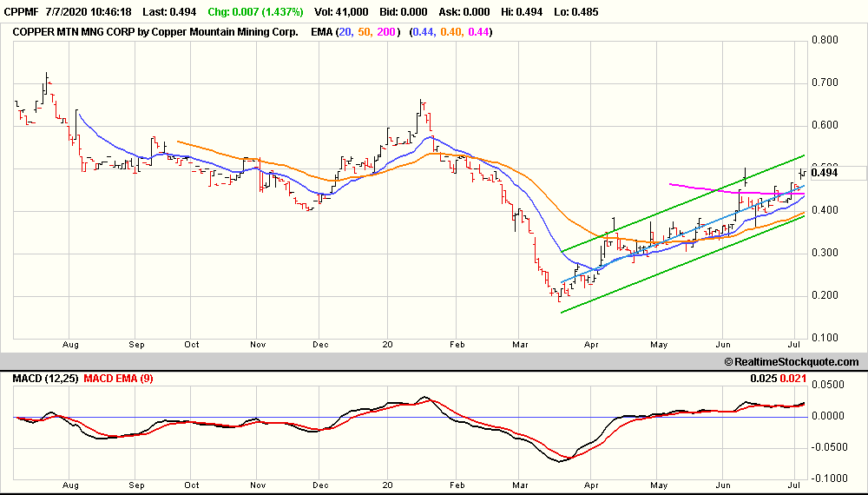Screen dimensions: 868x495
Task: Click Aug on the price chart axis
Action: point(70,345)
